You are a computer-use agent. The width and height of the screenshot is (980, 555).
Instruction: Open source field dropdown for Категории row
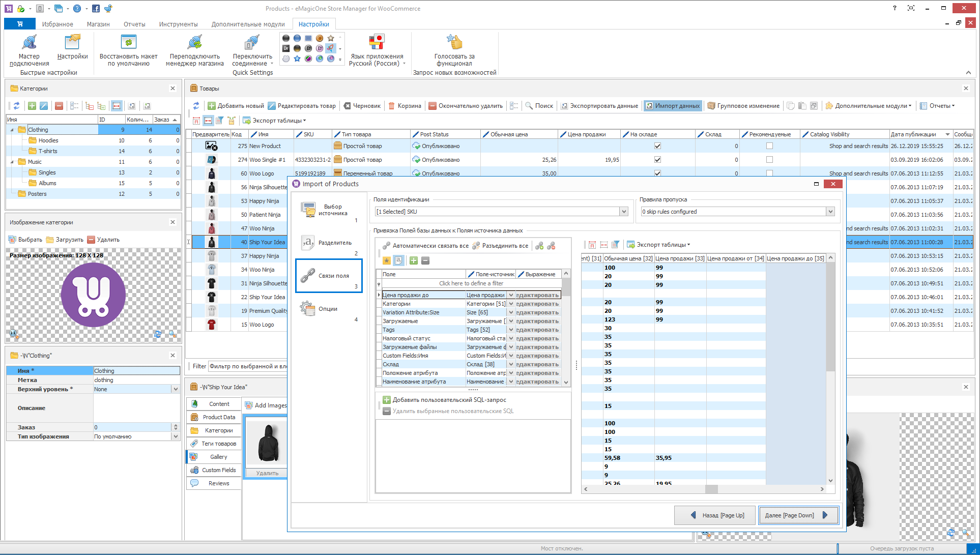[x=511, y=304]
